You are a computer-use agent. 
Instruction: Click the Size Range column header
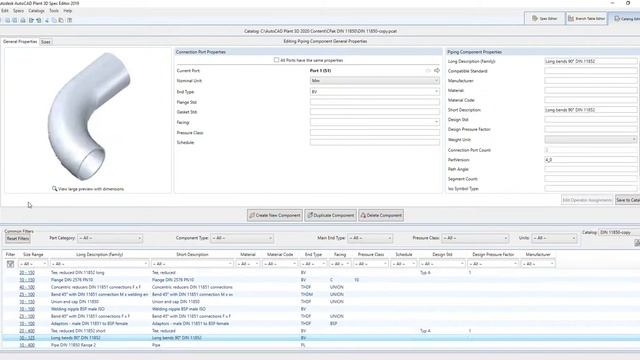(x=33, y=254)
